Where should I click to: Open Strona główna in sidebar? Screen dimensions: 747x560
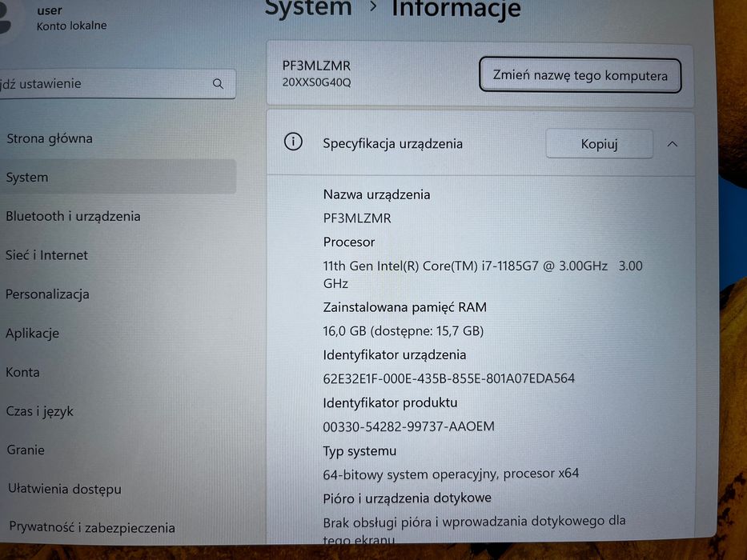pyautogui.click(x=50, y=138)
